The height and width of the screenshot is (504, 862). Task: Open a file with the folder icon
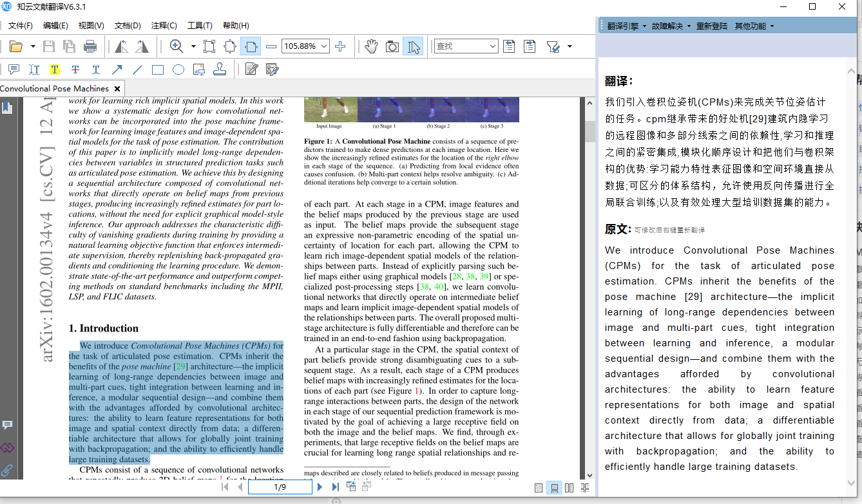(16, 46)
